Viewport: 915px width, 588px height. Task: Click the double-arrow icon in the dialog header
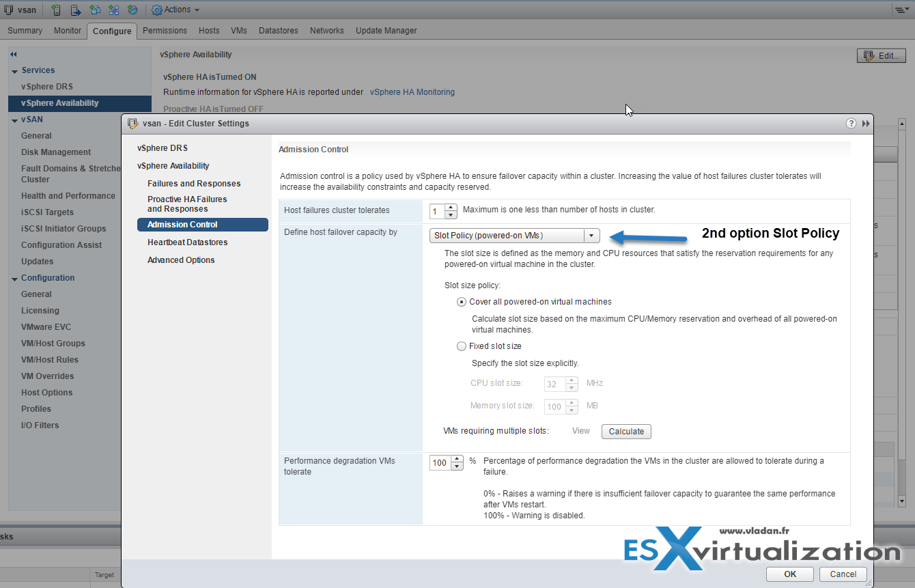tap(866, 124)
